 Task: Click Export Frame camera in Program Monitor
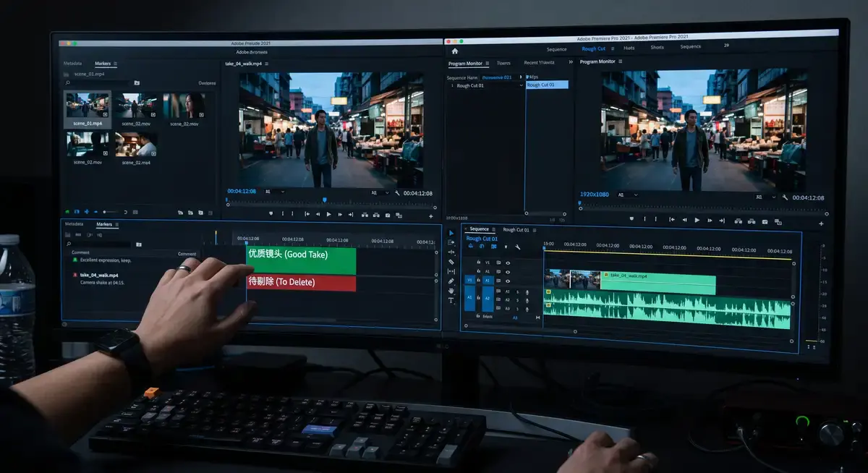[x=765, y=222]
